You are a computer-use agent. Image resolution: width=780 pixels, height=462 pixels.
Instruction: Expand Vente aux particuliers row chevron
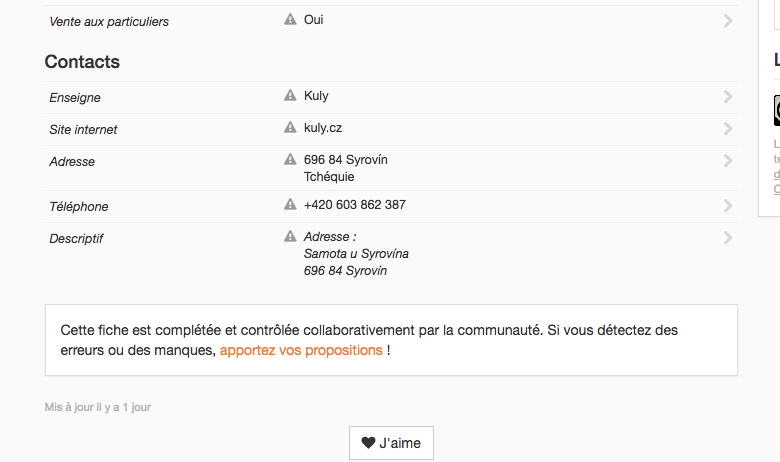tap(728, 21)
